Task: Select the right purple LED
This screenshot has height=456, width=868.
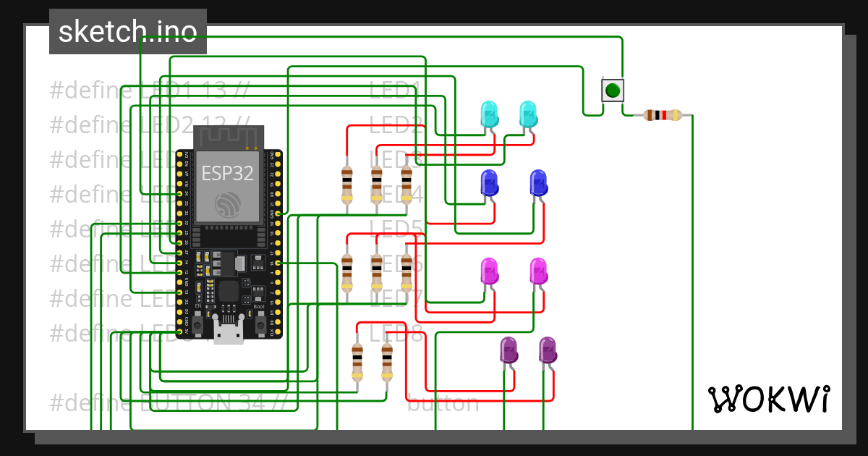Action: [x=547, y=351]
